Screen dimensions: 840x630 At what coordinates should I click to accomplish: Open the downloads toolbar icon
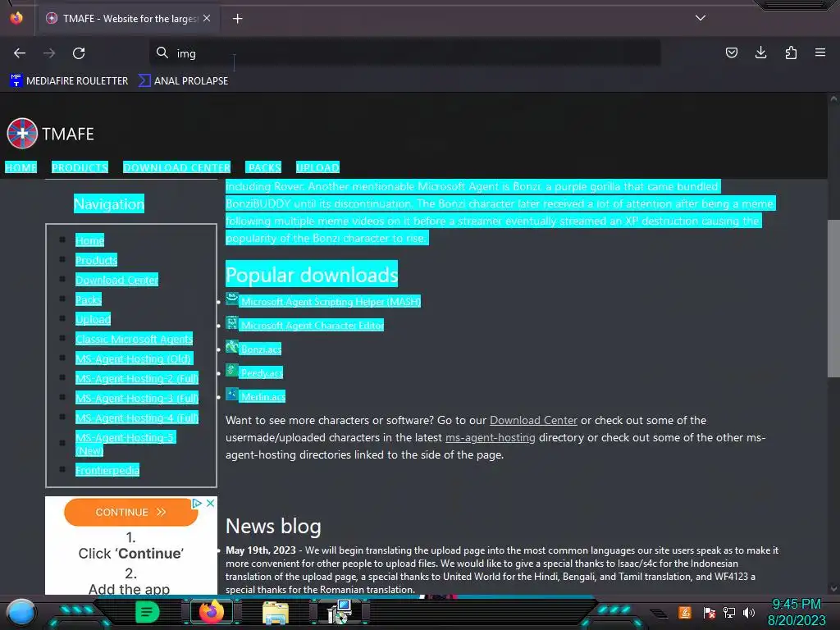tap(760, 52)
